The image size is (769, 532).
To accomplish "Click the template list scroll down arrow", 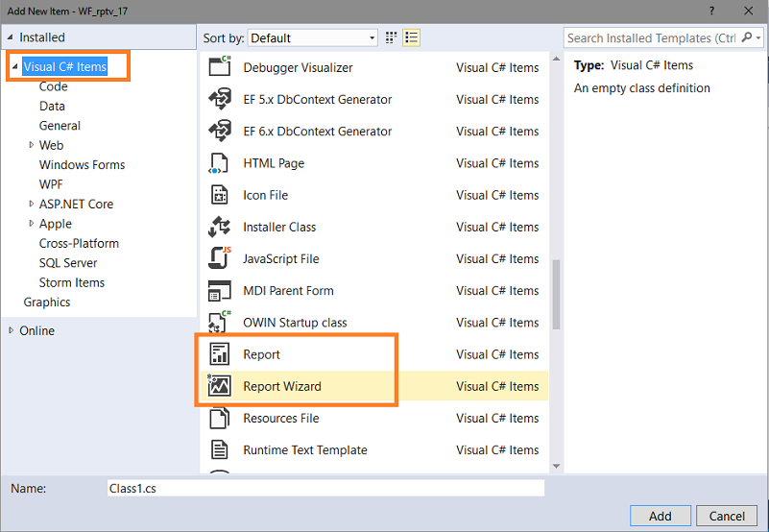I will coord(556,466).
